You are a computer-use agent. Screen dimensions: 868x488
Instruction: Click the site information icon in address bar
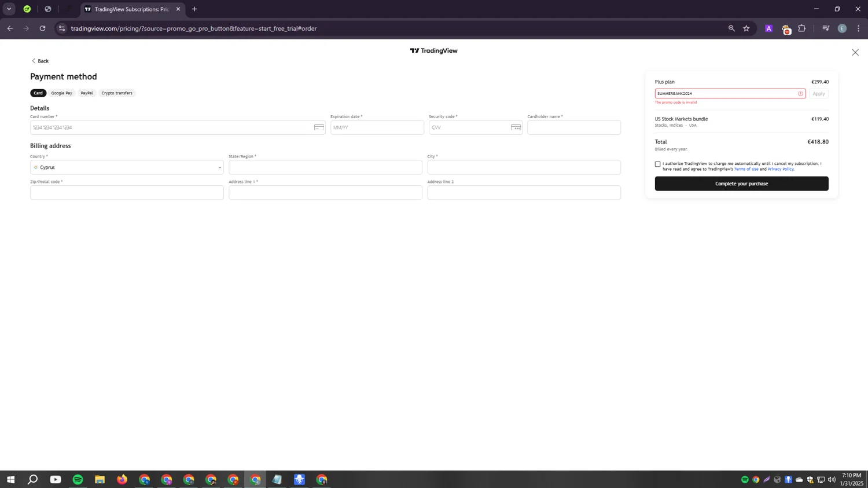(x=62, y=28)
